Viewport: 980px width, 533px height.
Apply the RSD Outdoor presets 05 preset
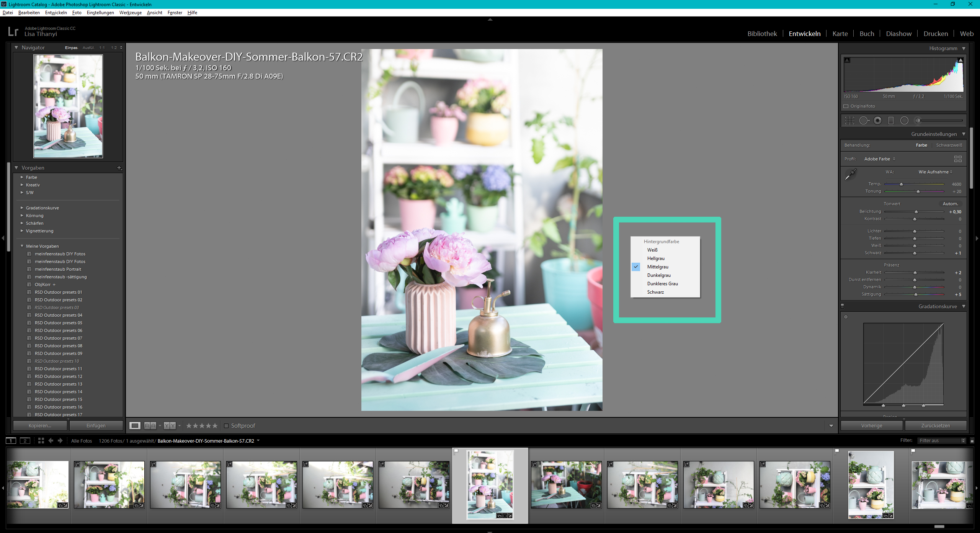click(58, 323)
